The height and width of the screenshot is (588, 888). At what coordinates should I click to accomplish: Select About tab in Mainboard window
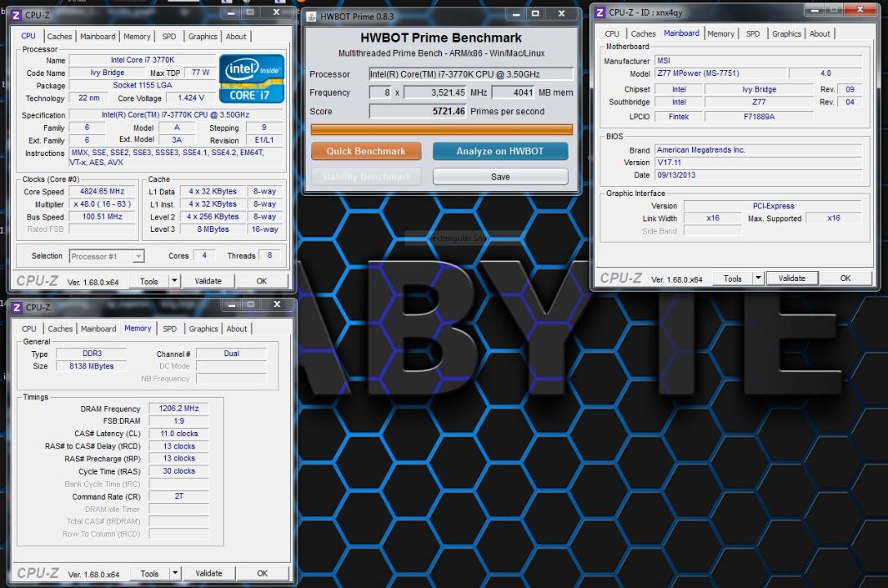click(819, 33)
